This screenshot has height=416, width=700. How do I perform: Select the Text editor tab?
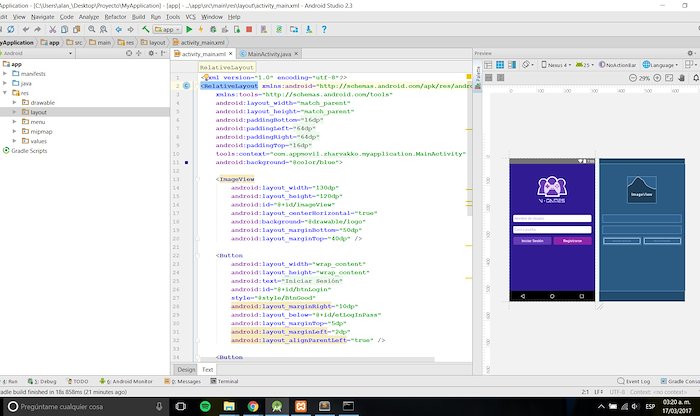point(208,370)
